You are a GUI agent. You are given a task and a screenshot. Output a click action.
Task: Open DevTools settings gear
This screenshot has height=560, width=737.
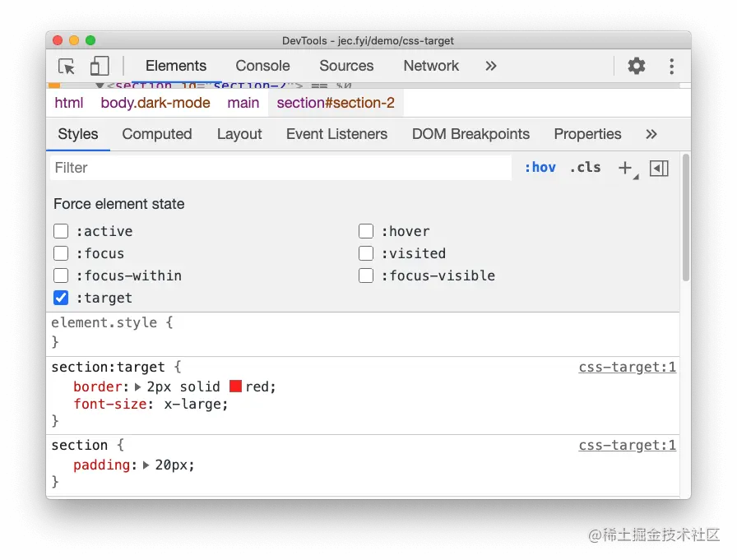point(637,66)
